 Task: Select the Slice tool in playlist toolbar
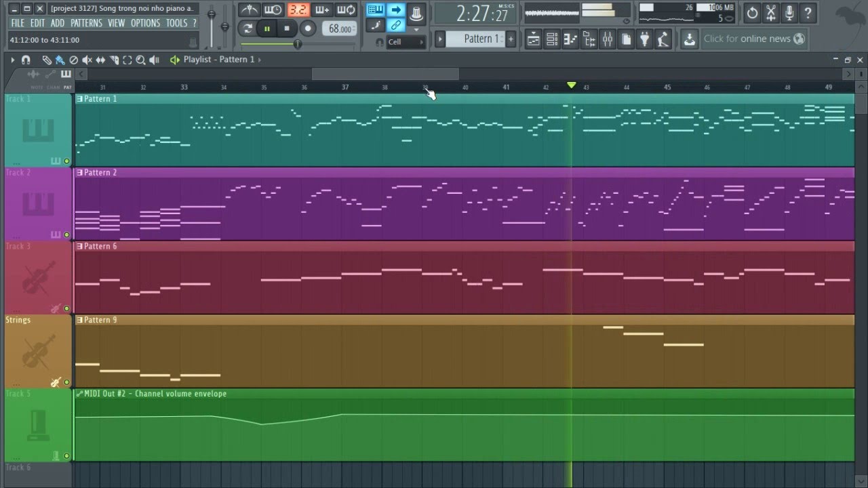(x=114, y=60)
